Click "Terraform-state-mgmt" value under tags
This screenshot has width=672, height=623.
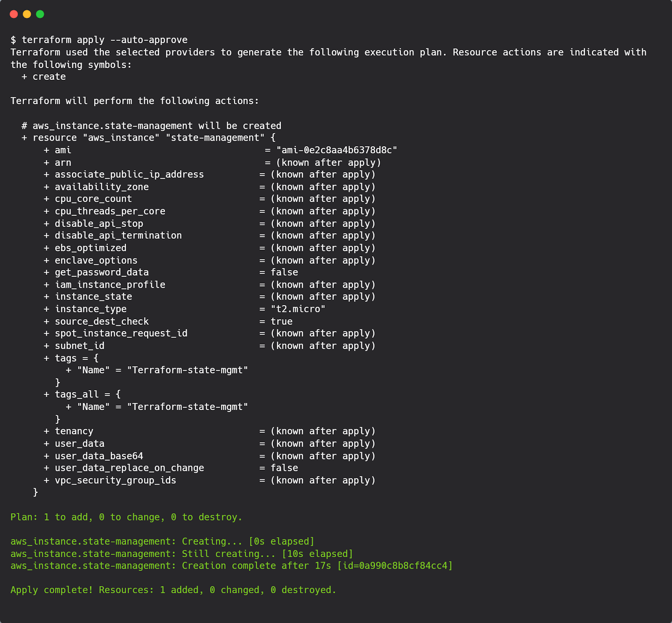[188, 371]
